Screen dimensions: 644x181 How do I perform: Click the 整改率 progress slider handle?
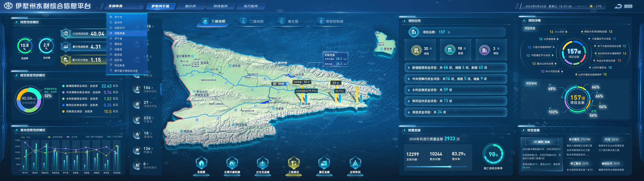450,166
